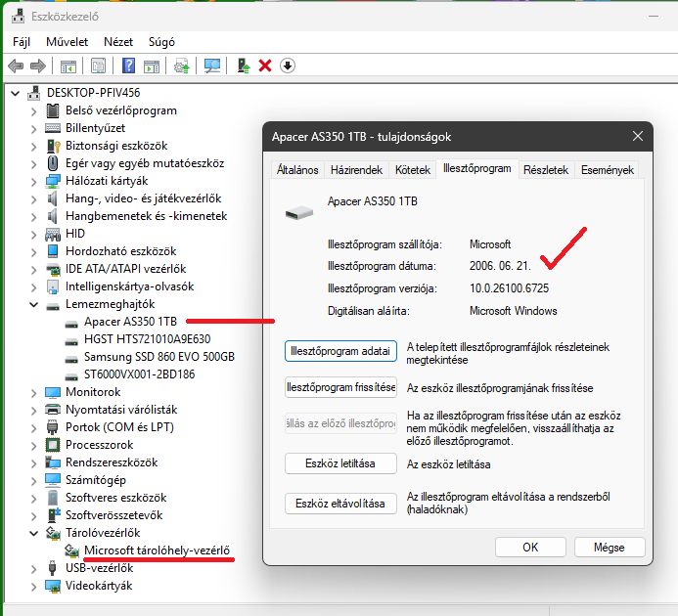
Task: Click the Forward arrow toolbar icon
Action: [x=38, y=66]
